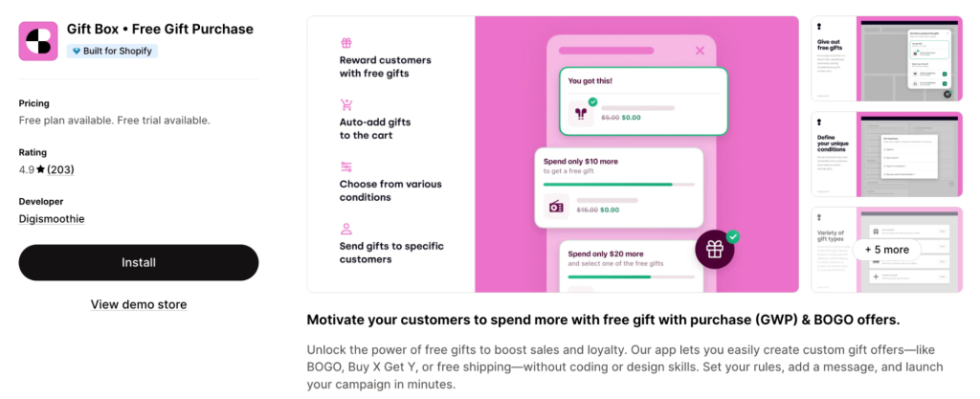Visit the Digismoothie developer page
The height and width of the screenshot is (399, 980).
(x=52, y=218)
